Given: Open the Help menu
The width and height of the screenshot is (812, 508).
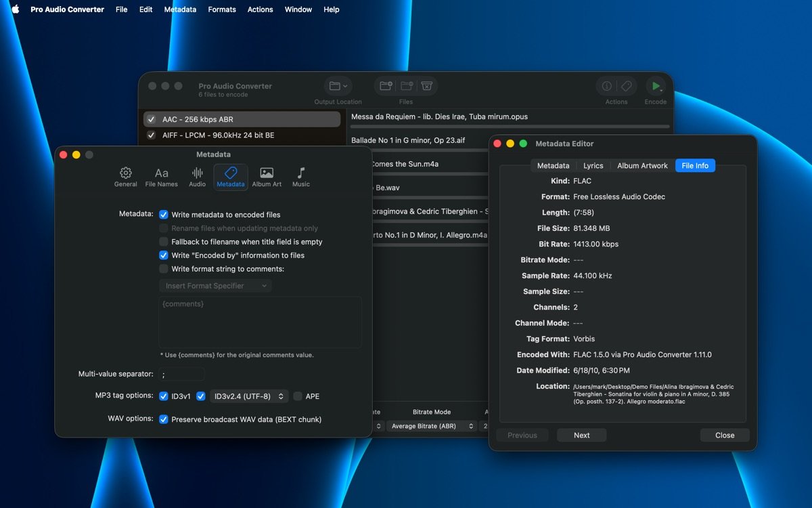Looking at the screenshot, I should 332,9.
